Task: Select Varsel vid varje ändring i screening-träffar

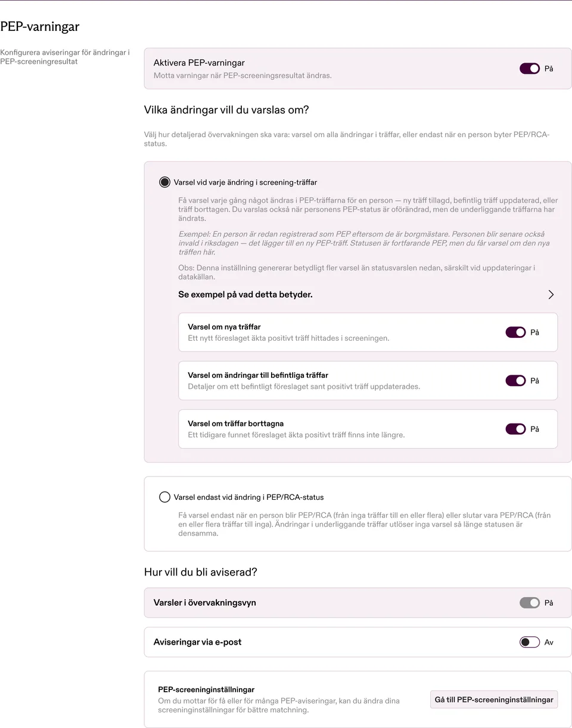Action: [x=165, y=182]
